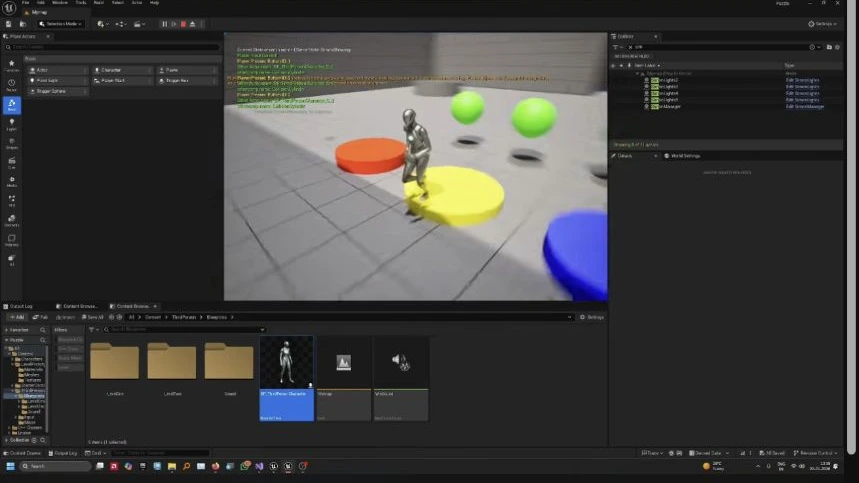Open the Sound folder thumbnail
This screenshot has height=483, width=859.
click(229, 361)
